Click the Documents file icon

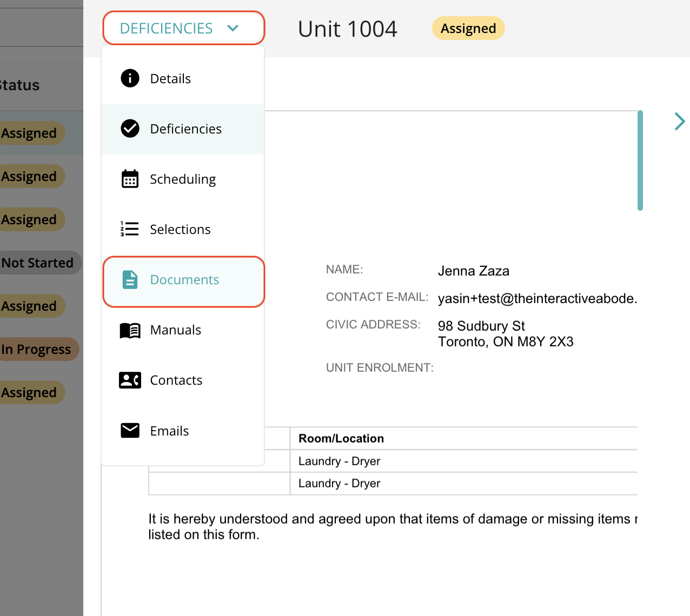point(130,279)
